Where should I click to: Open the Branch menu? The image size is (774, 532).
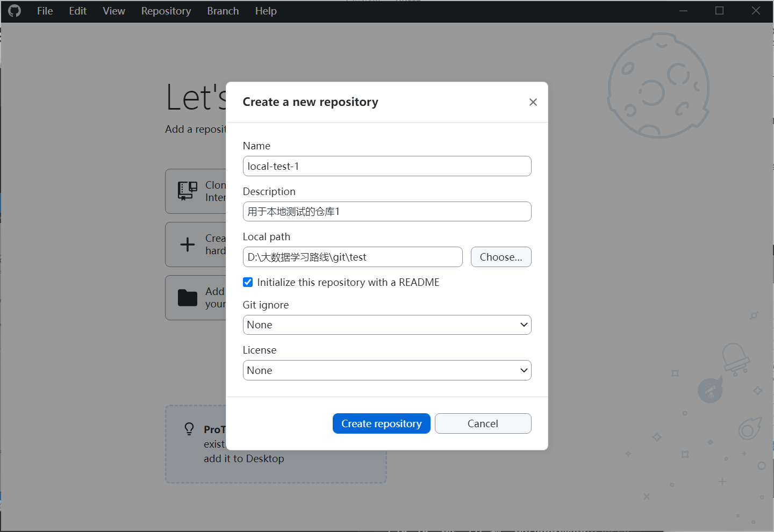point(223,11)
